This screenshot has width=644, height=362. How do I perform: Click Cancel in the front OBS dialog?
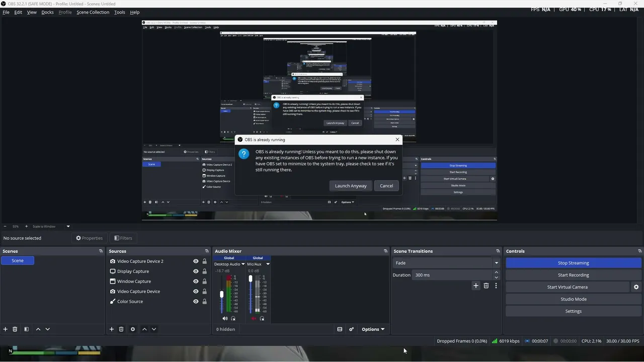[386, 186]
